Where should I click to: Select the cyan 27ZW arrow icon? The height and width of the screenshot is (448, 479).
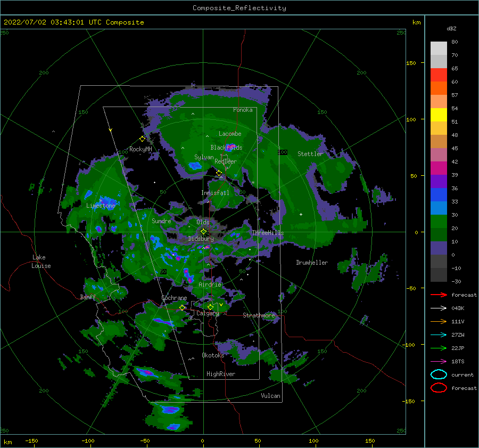click(439, 335)
